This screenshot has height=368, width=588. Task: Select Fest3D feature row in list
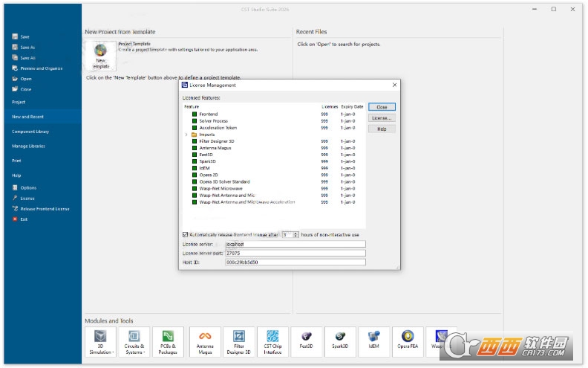274,155
